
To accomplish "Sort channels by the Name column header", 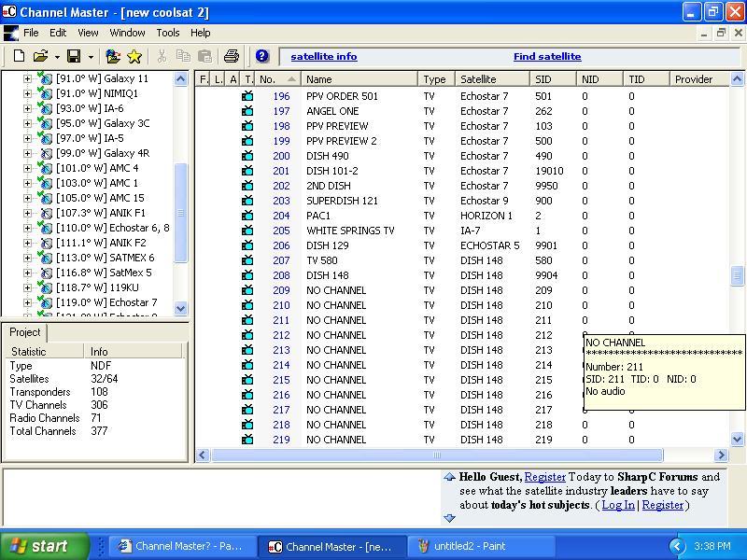I will 359,79.
